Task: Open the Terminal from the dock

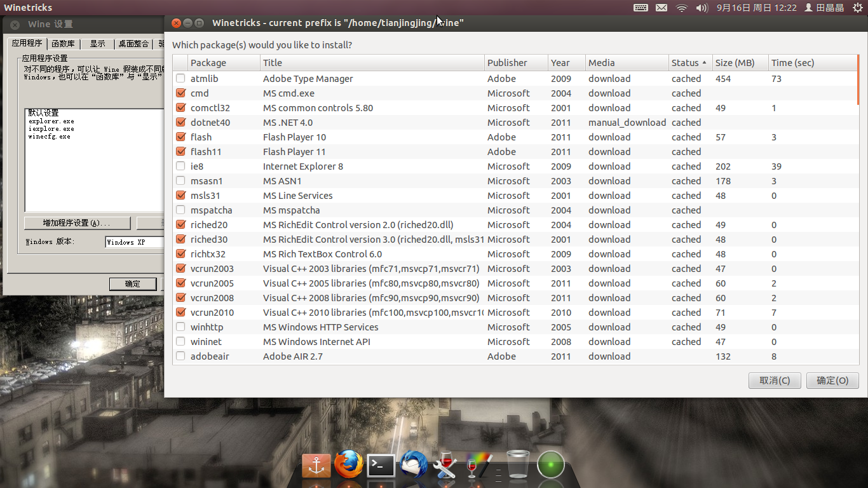Action: click(x=381, y=466)
